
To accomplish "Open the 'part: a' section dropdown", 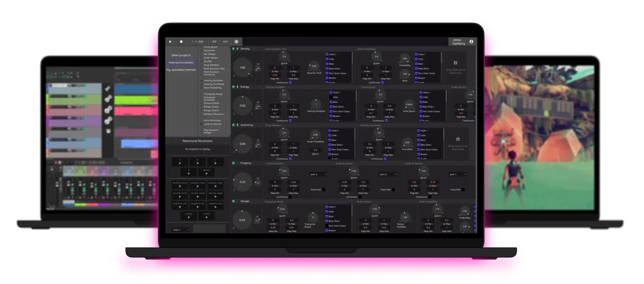I will click(318, 174).
